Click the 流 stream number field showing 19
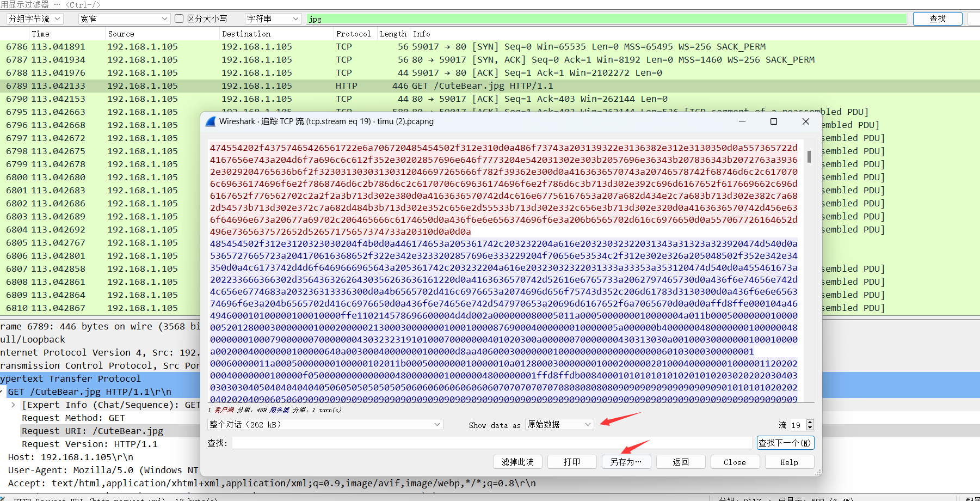This screenshot has width=980, height=501. click(798, 425)
